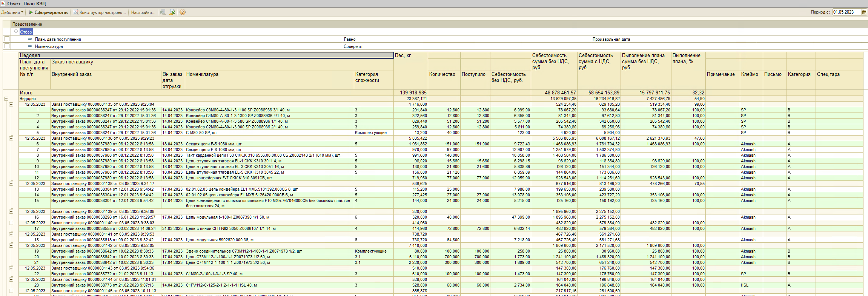This screenshot has width=868, height=296.
Task: Click the save settings toolbar icon
Action: (172, 12)
